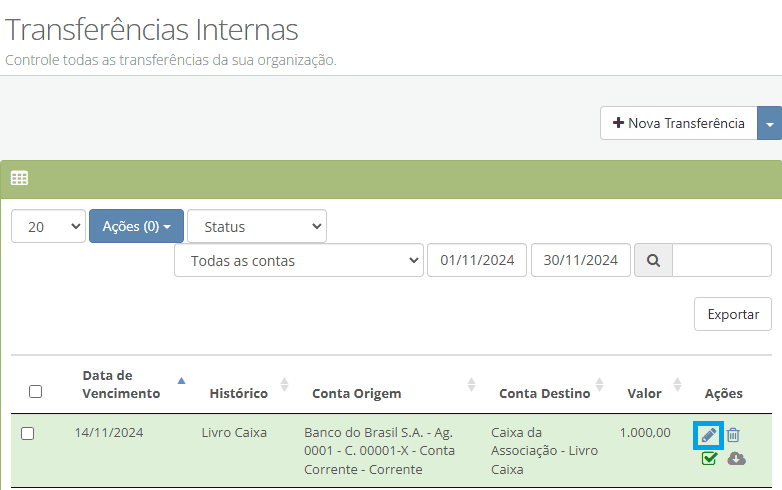Click the Transferências Internas page title
782x490 pixels.
152,29
